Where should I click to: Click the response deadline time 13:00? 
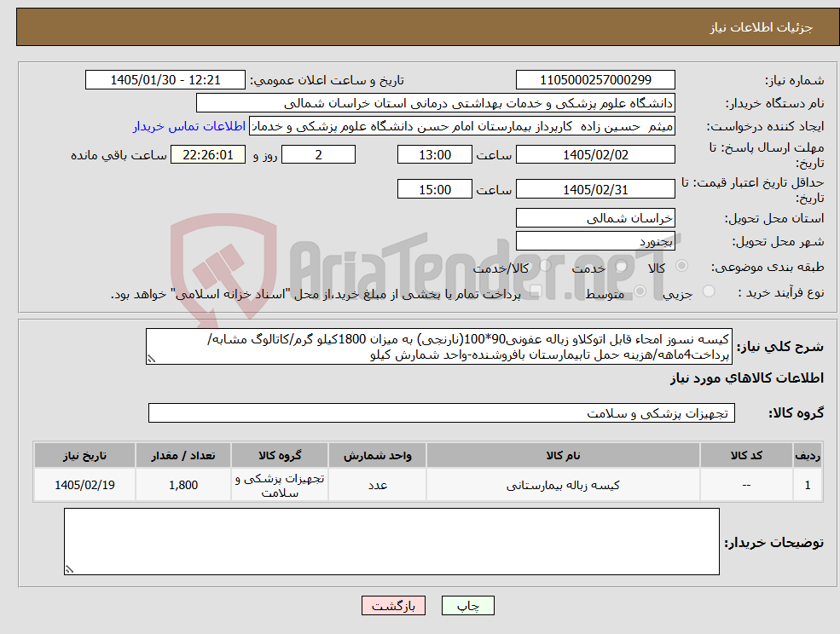pyautogui.click(x=434, y=155)
